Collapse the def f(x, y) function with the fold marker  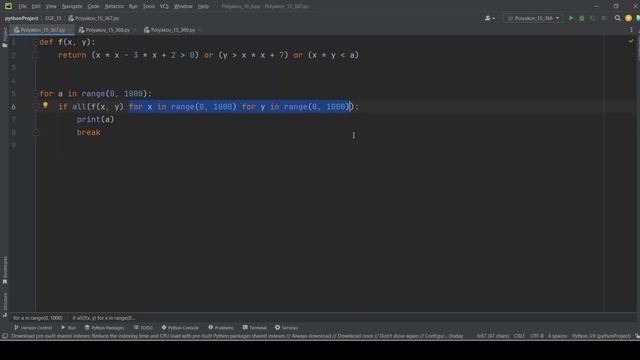(36, 42)
